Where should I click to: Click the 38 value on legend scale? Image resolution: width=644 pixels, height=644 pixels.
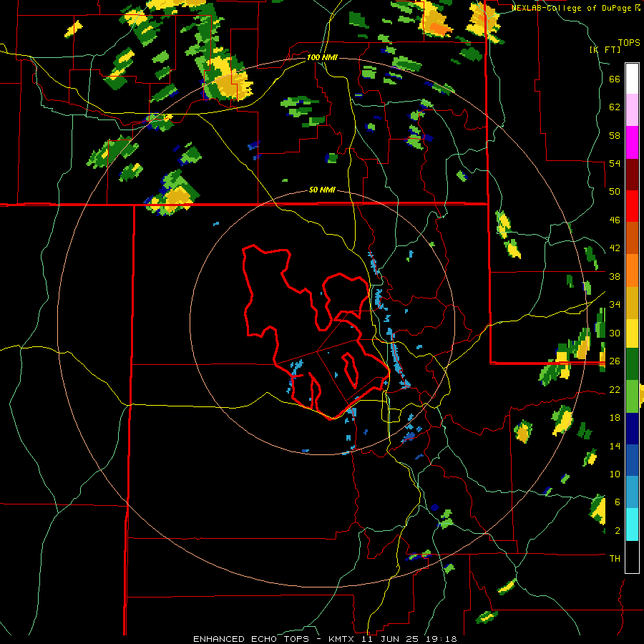[615, 276]
